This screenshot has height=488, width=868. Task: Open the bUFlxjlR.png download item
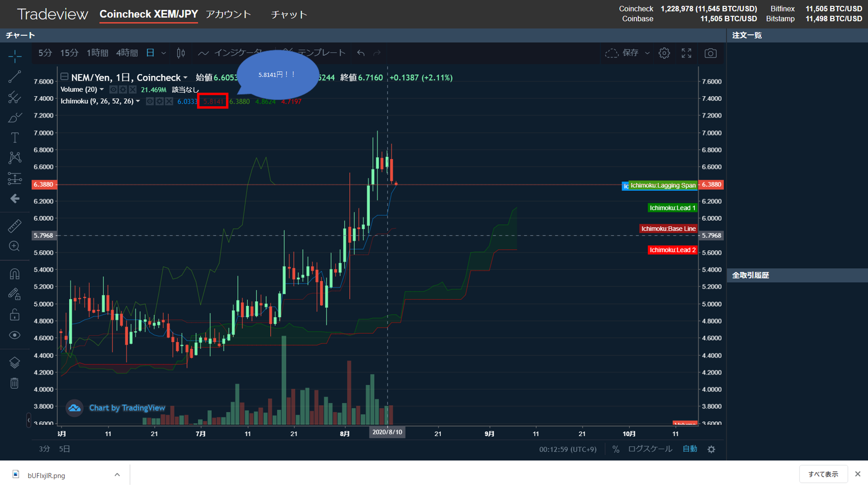click(x=46, y=475)
